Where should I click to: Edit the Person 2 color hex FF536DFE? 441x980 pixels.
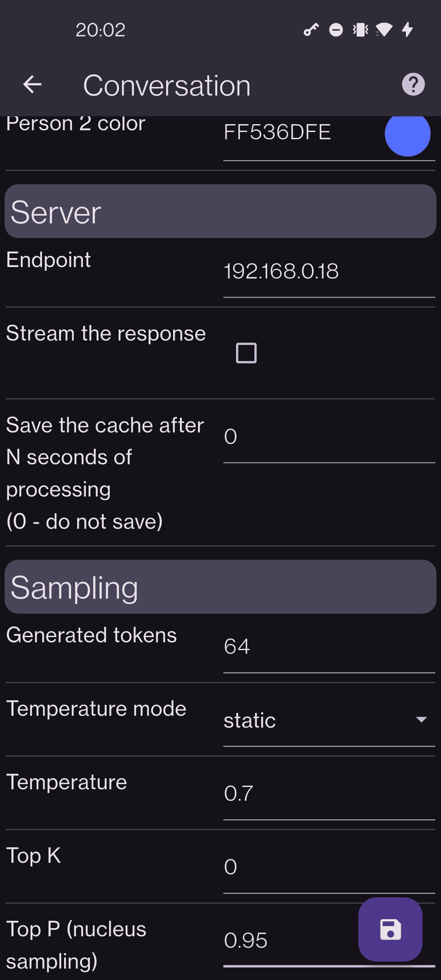pos(300,133)
